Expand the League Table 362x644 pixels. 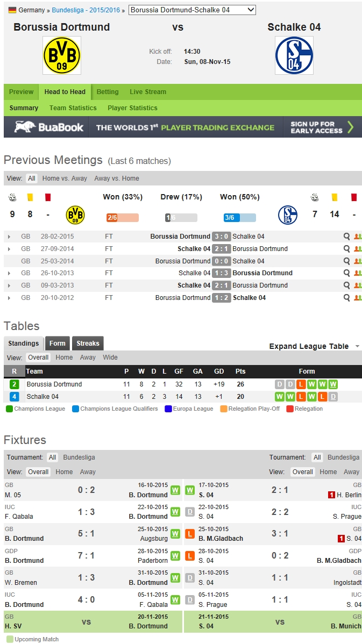pyautogui.click(x=314, y=346)
